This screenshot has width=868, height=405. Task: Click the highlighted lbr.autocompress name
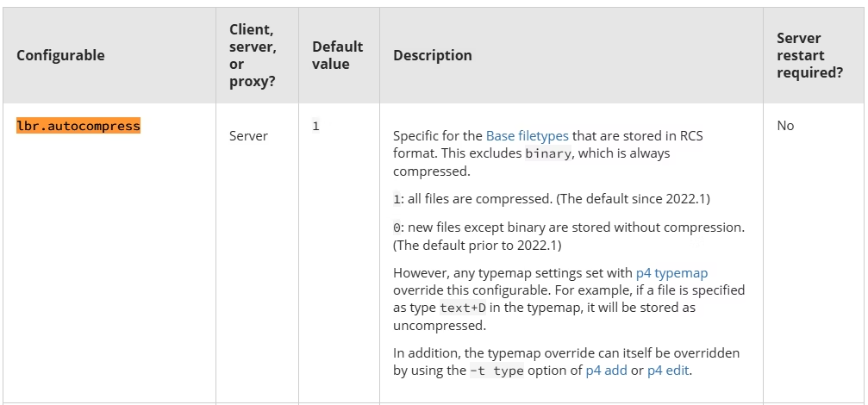coord(78,126)
